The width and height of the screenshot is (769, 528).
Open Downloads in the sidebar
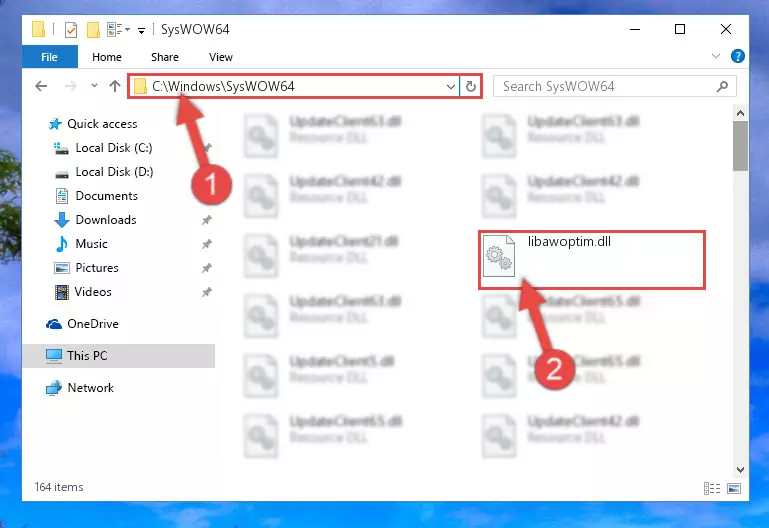pyautogui.click(x=106, y=220)
